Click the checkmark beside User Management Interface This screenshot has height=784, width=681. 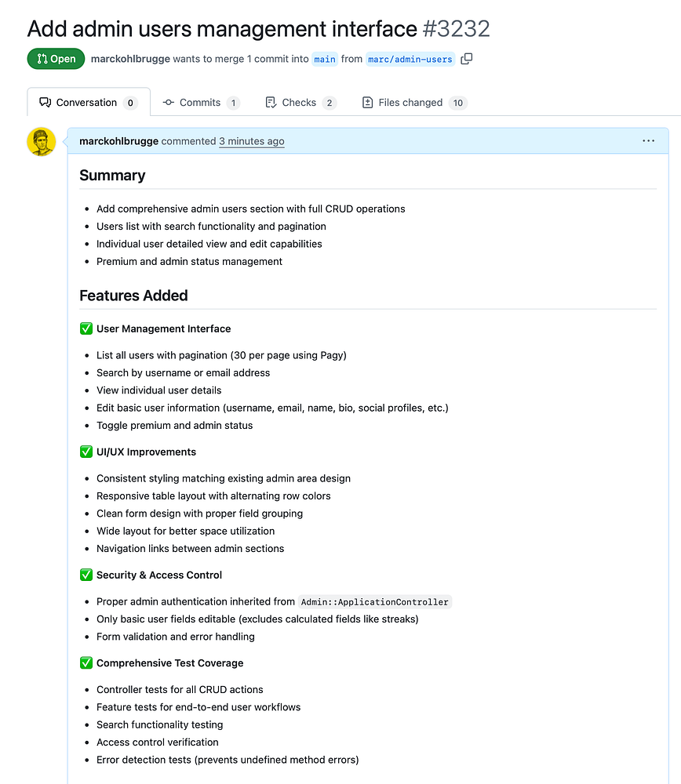tap(86, 329)
